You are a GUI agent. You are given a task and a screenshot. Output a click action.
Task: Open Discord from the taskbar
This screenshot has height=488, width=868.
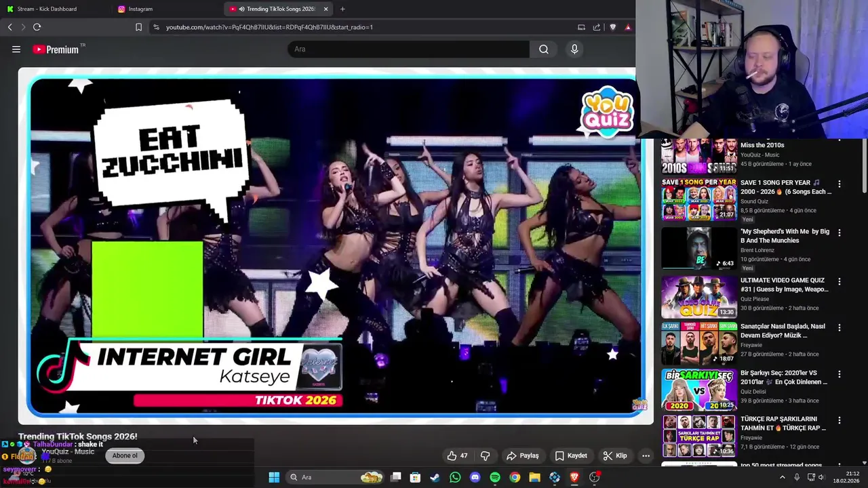(x=475, y=477)
